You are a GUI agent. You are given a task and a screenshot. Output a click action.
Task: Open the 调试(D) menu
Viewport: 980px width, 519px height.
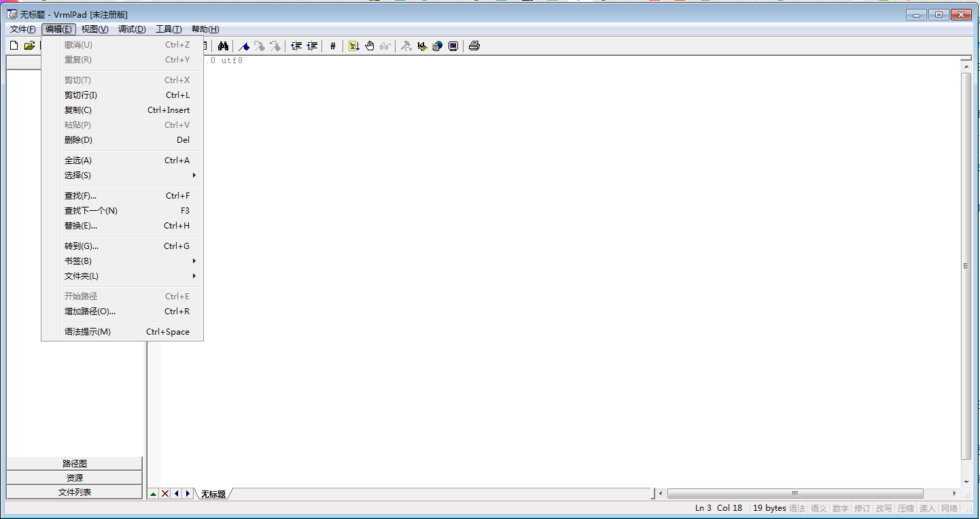tap(132, 29)
